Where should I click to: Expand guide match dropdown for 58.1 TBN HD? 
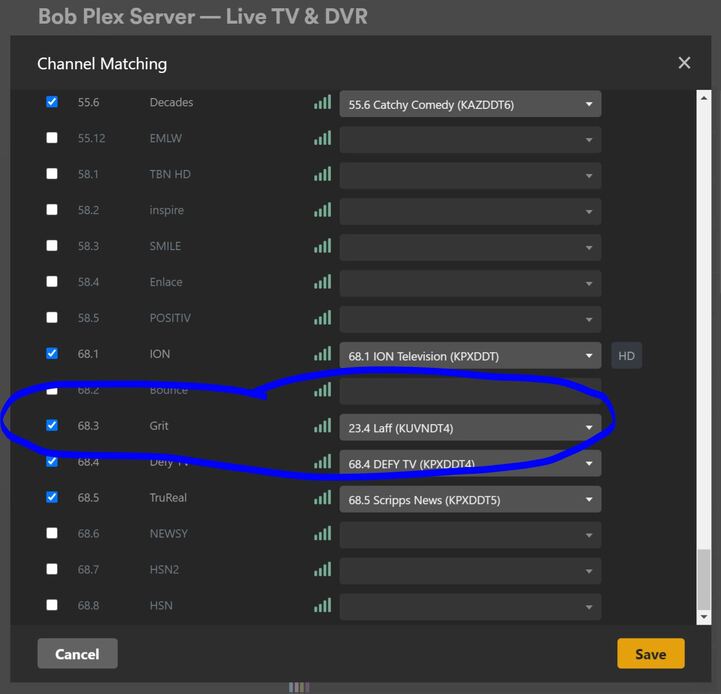click(470, 176)
